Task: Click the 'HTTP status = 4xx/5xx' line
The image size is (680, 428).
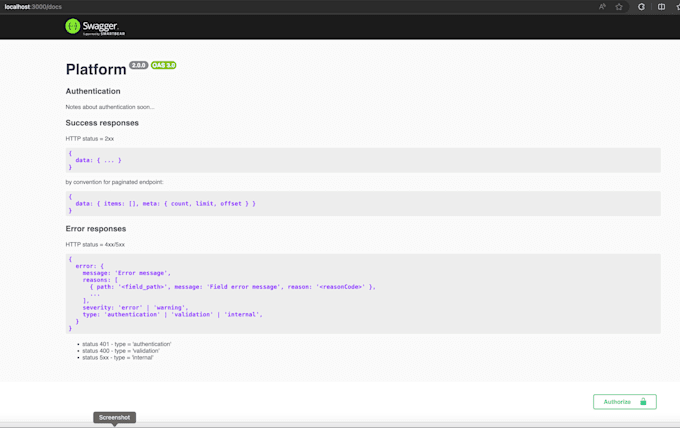Action: pyautogui.click(x=95, y=245)
